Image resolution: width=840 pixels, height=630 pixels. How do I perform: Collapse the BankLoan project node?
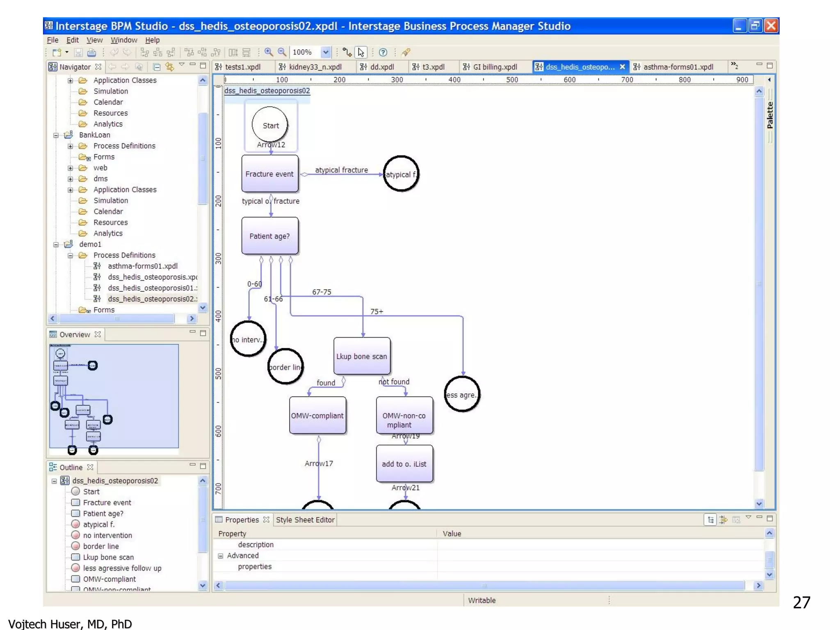click(56, 135)
